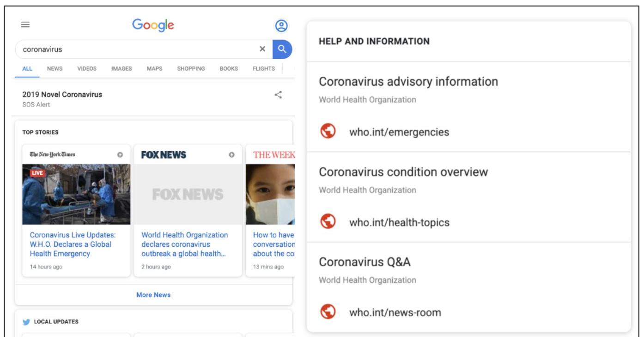The width and height of the screenshot is (644, 337).
Task: Open the MAPS tab
Action: tap(154, 68)
